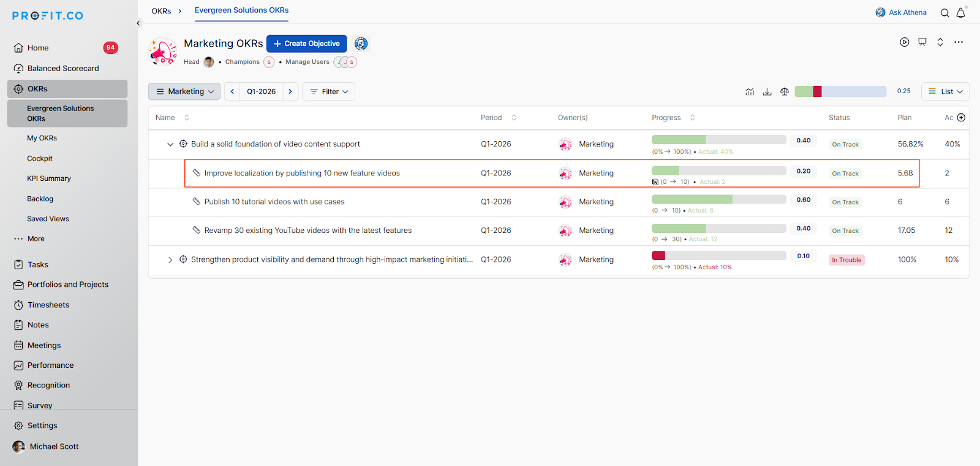Click the play presentation icon
Screen dimensions: 980x466
tap(905, 42)
